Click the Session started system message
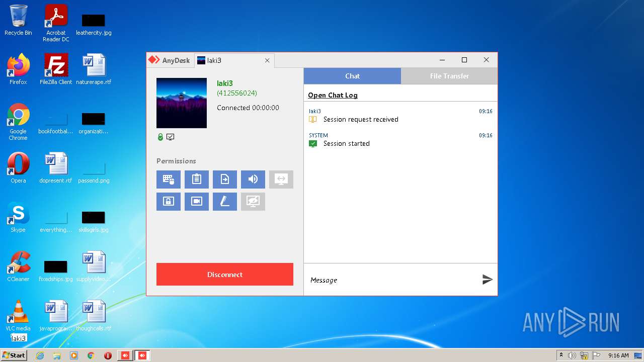Screen dimensions: 644x362 (347, 143)
